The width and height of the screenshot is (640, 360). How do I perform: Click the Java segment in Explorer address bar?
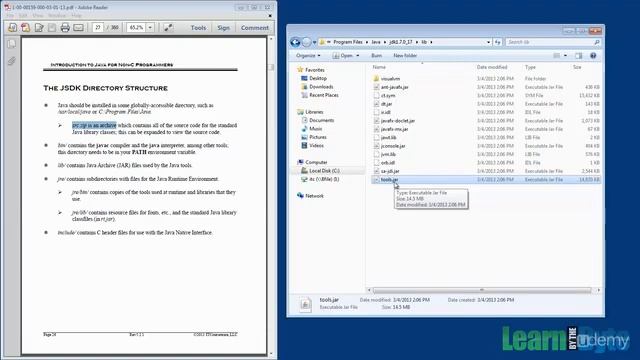click(x=376, y=42)
